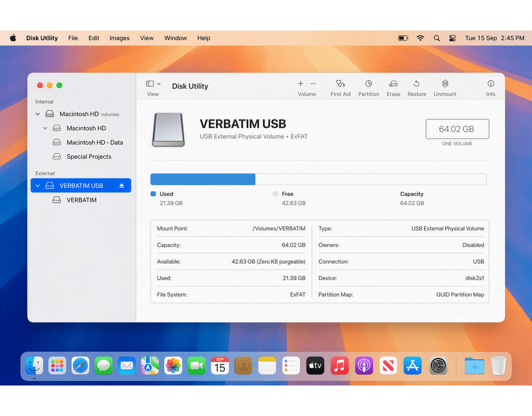The height and width of the screenshot is (416, 532).
Task: Open the Trash
Action: tap(498, 366)
